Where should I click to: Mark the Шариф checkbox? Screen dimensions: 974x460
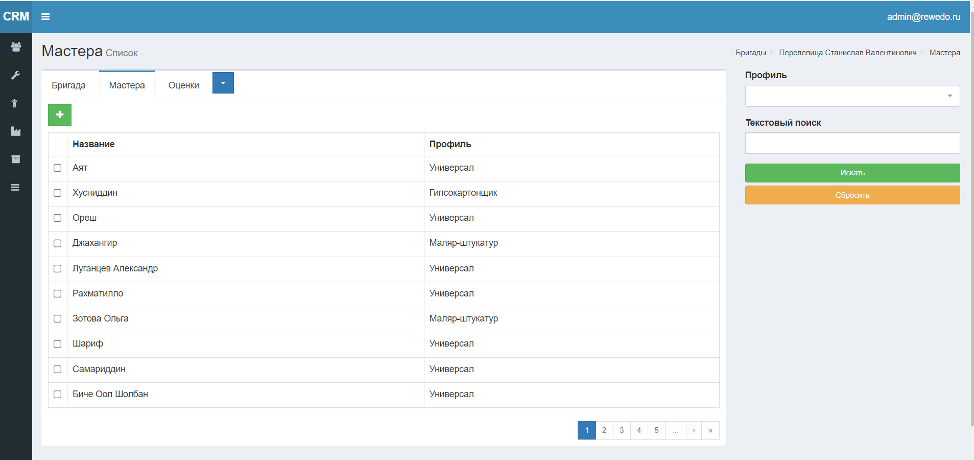(x=57, y=344)
